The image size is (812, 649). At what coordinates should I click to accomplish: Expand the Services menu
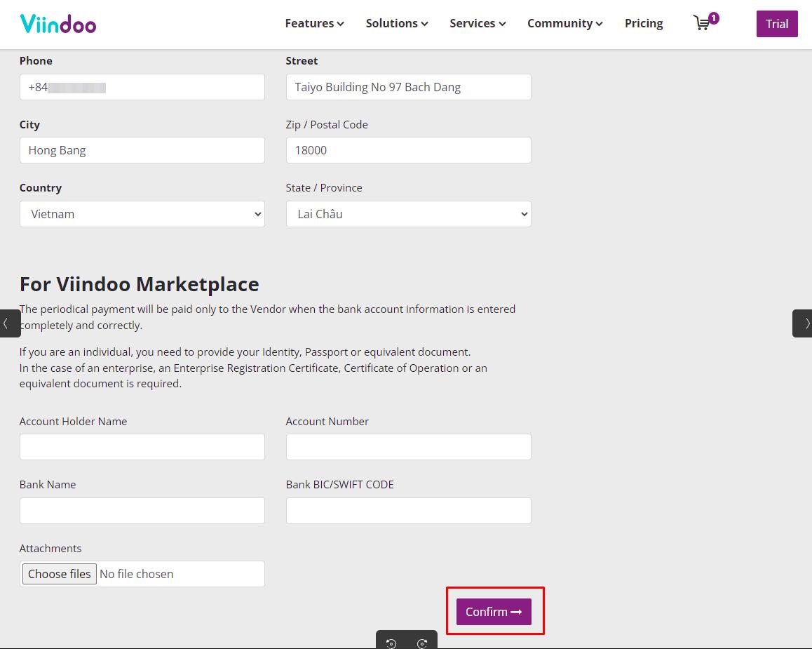[x=478, y=23]
